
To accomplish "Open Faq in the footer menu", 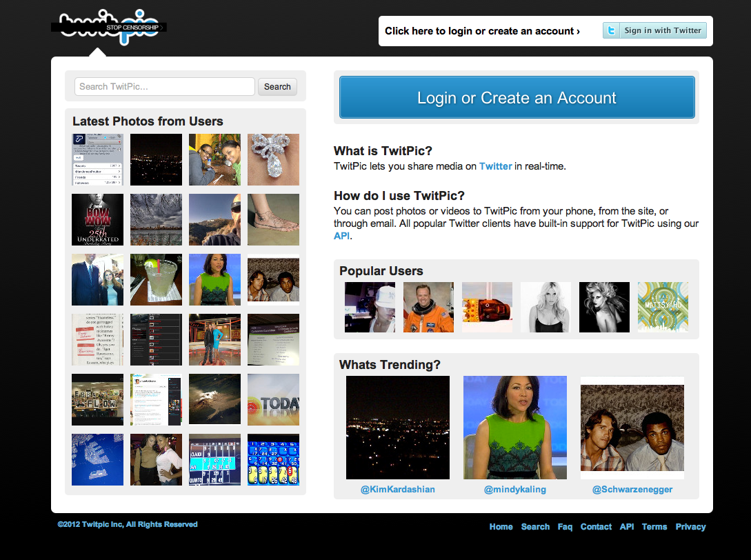I will [565, 527].
